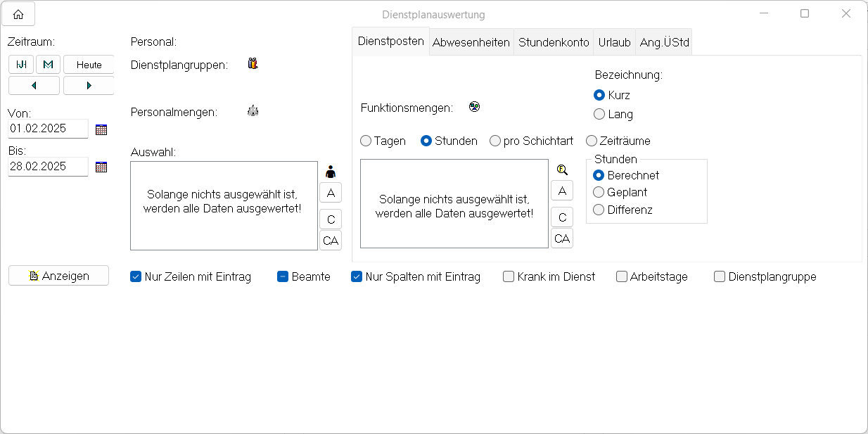
Task: Choose Lang for Bezeichnung
Action: (599, 114)
